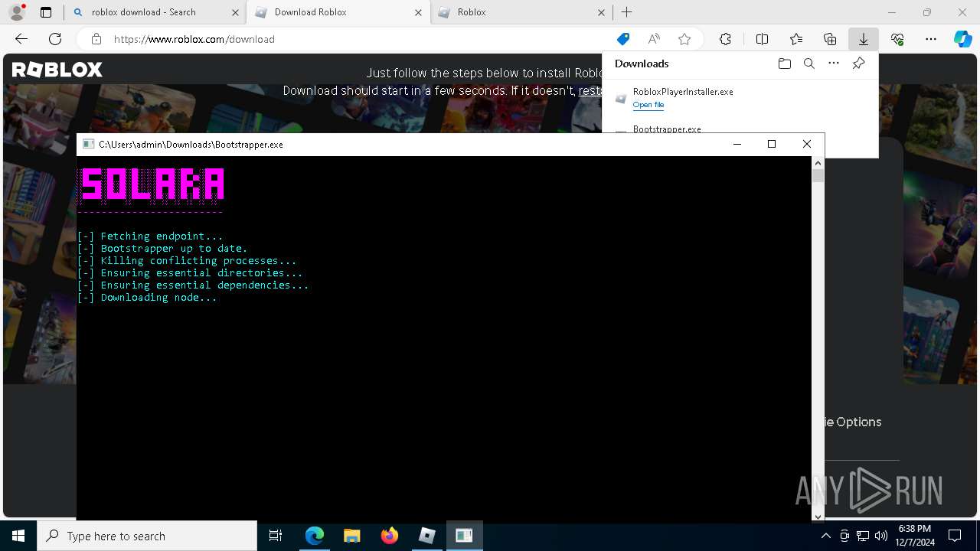This screenshot has width=980, height=551.
Task: Toggle split screen view icon
Action: click(x=762, y=39)
